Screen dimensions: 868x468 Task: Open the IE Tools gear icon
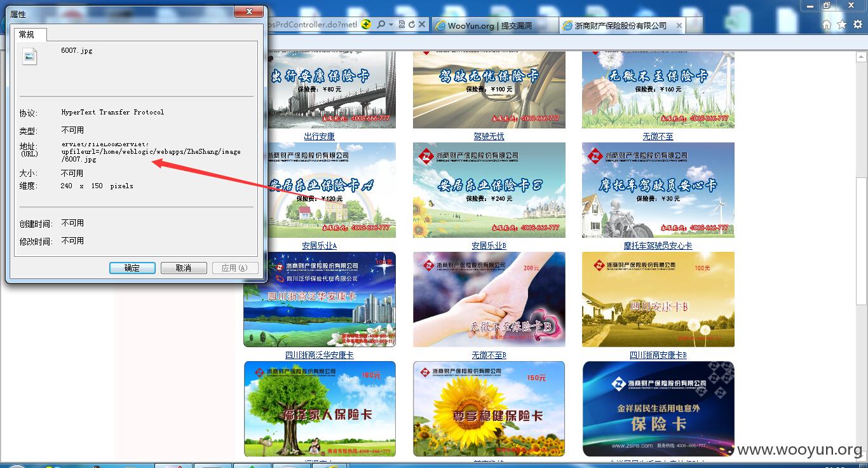coord(857,25)
